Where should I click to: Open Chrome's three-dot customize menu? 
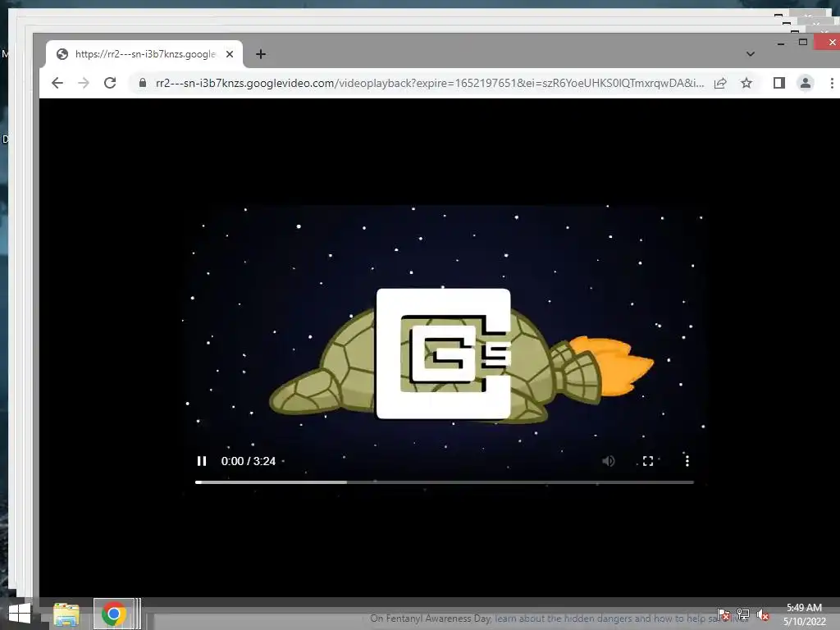(x=832, y=83)
